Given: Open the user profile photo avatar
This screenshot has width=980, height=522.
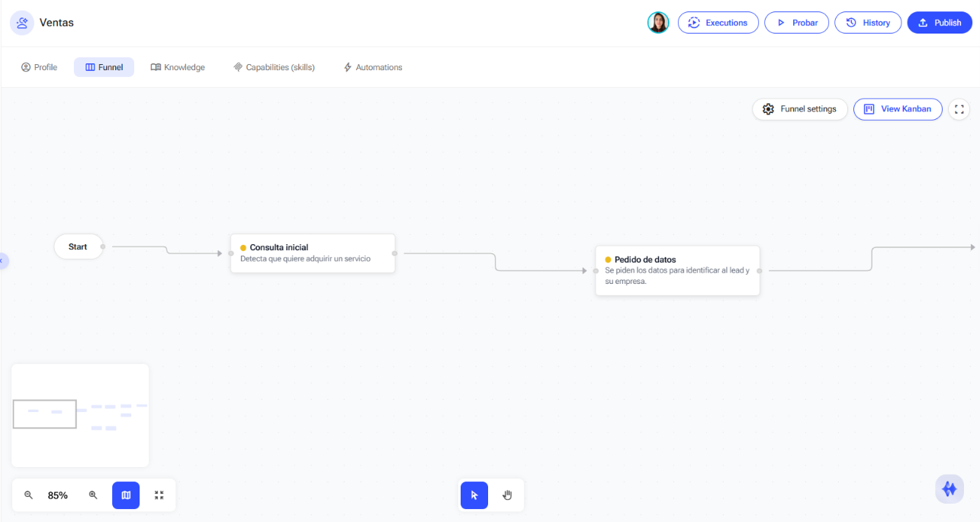Looking at the screenshot, I should pyautogui.click(x=658, y=23).
